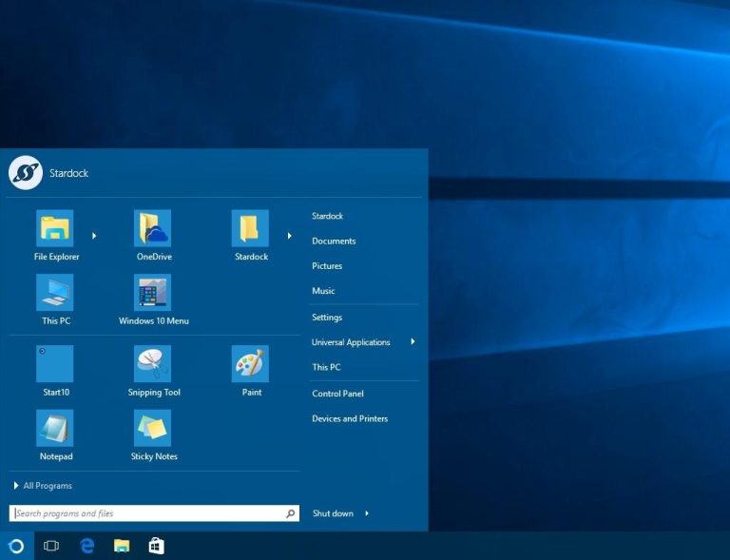Open Documents from the right column
The image size is (730, 560).
(x=334, y=241)
